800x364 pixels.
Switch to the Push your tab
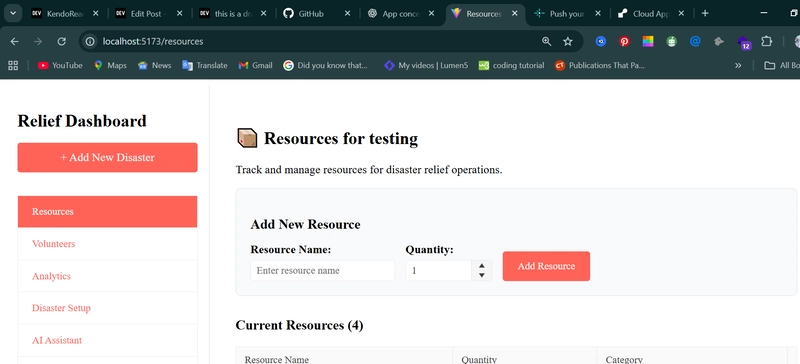pyautogui.click(x=567, y=14)
